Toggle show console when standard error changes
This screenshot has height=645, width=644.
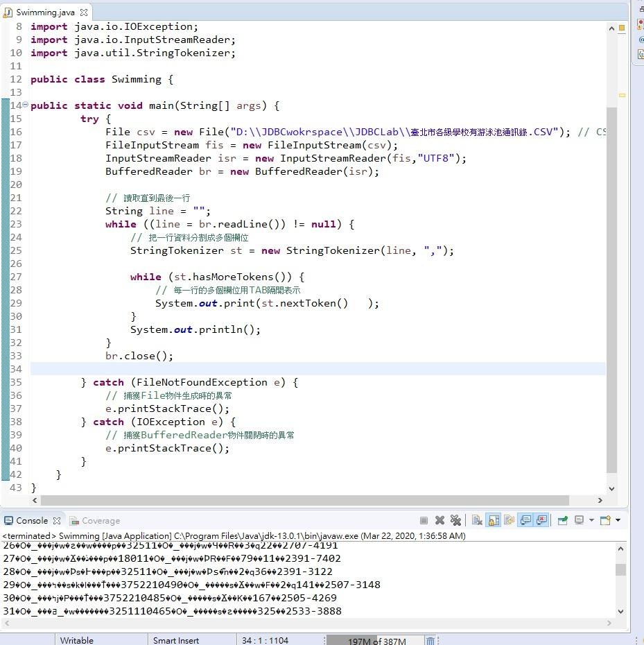coord(541,520)
